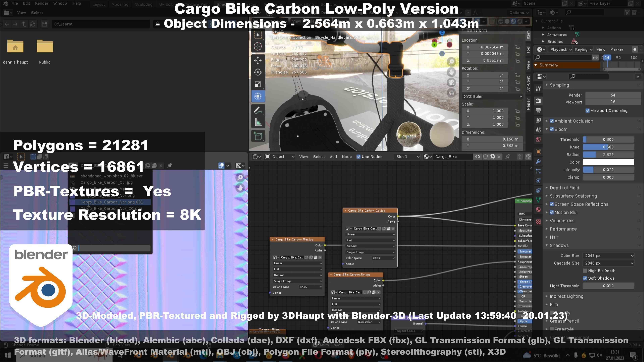Viewport: 644px width, 362px height.
Task: Click the viewport pan hand gizmo
Action: pyautogui.click(x=451, y=72)
